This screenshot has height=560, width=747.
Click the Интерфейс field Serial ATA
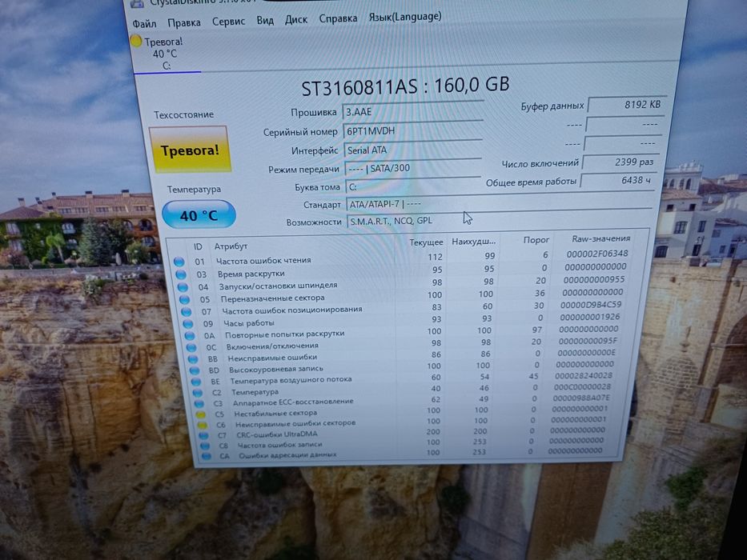coord(412,149)
